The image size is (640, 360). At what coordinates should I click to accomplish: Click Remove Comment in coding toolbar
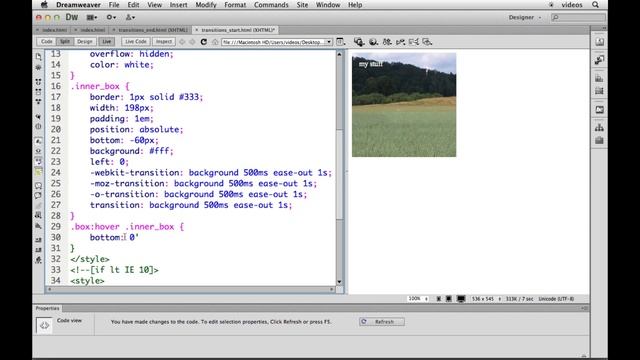click(38, 196)
